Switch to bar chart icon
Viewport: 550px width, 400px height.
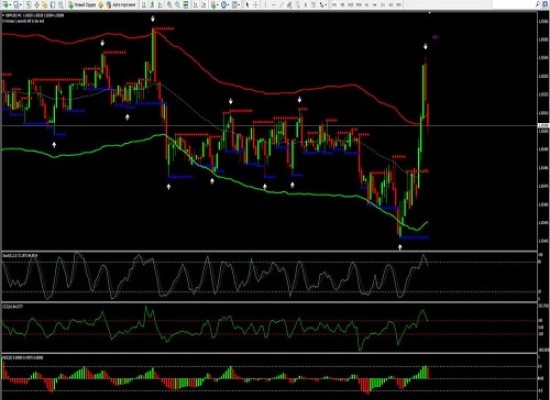(143, 5)
